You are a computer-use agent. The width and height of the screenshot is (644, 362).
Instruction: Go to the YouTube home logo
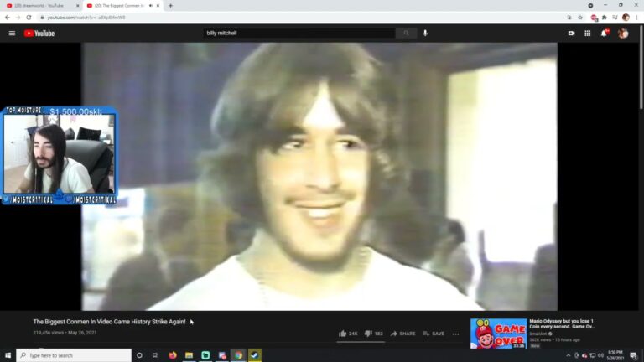click(x=39, y=34)
